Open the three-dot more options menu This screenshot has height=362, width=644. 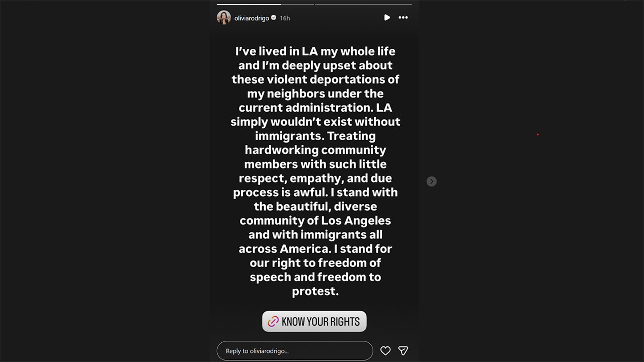coord(403,18)
